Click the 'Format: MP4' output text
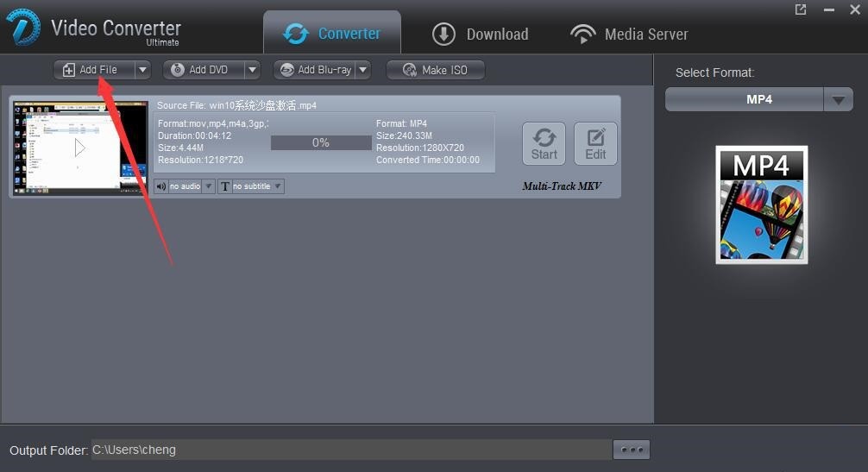868x472 pixels. pos(401,123)
